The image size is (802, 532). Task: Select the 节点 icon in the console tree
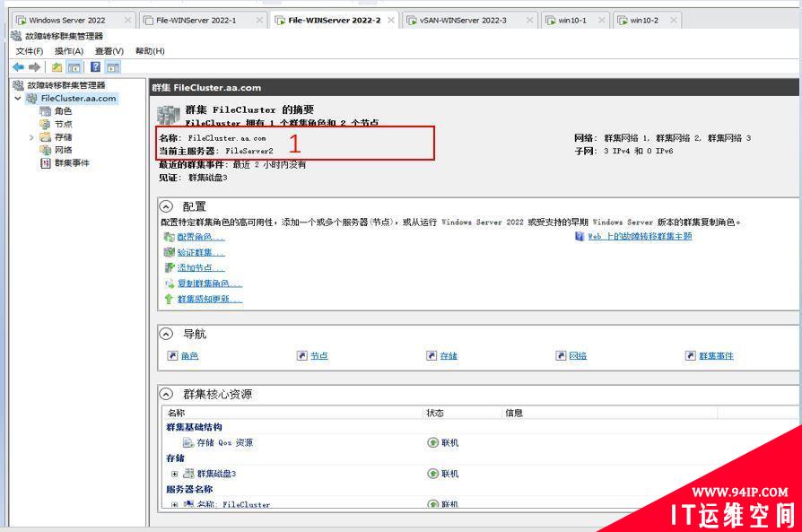pyautogui.click(x=46, y=124)
